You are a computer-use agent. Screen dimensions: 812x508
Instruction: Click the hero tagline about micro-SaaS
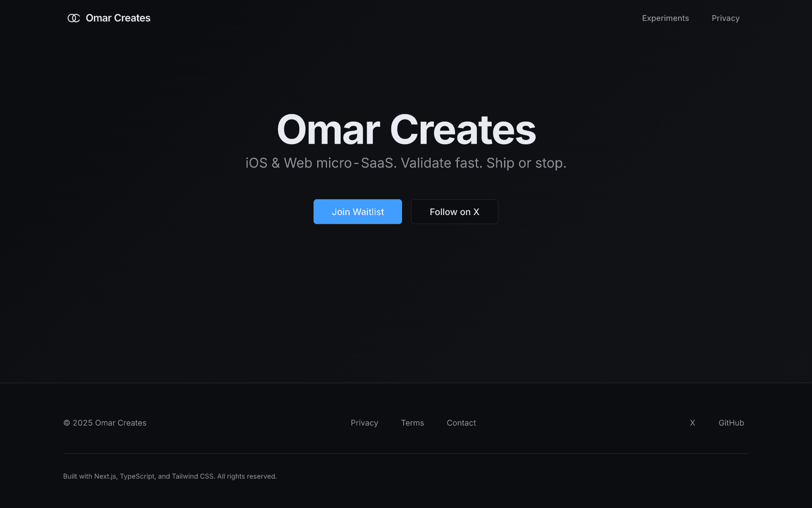coord(406,163)
